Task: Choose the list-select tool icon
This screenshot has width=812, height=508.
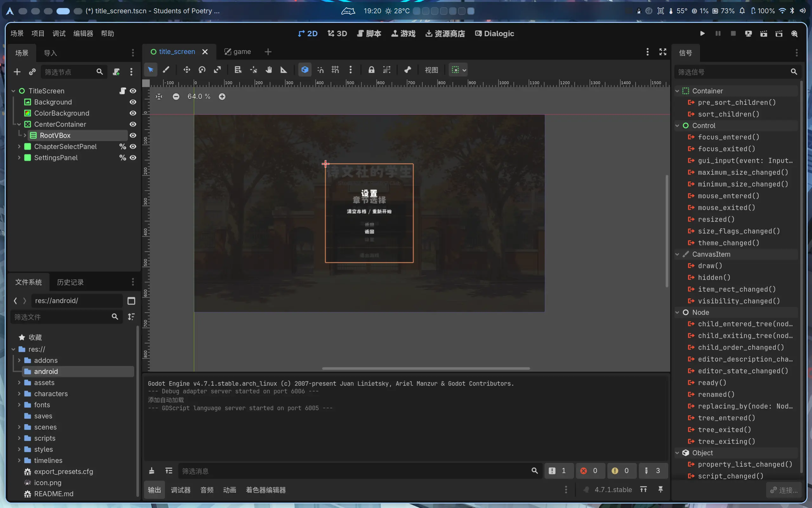Action: 238,70
